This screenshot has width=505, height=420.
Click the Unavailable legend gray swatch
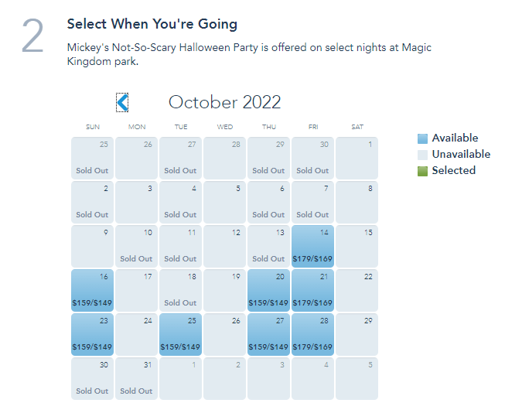click(422, 155)
